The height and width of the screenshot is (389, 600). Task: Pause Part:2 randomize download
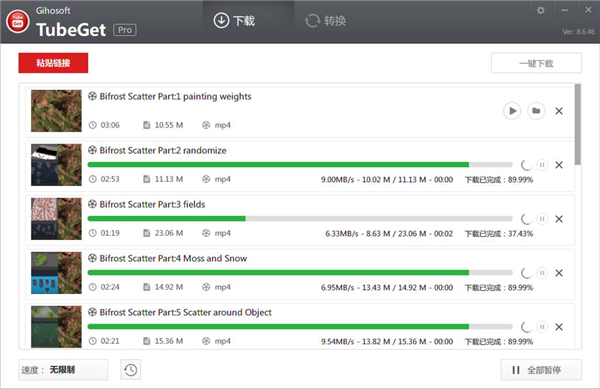(x=542, y=165)
